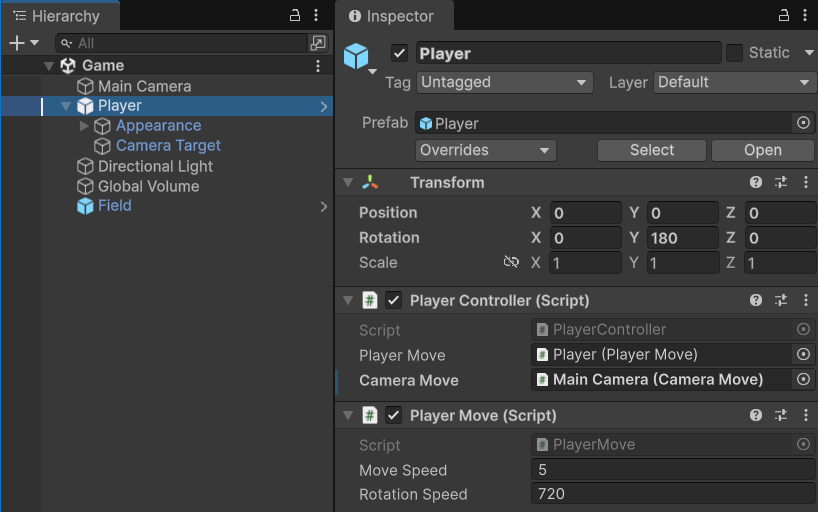The image size is (818, 512).
Task: Lock the Inspector panel
Action: 784,15
